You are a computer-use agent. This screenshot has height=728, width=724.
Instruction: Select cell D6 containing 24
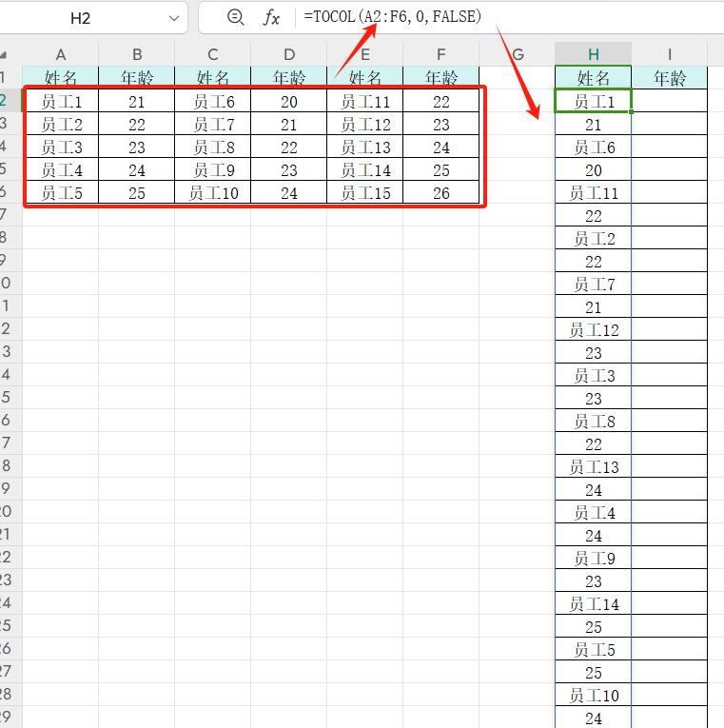click(288, 191)
